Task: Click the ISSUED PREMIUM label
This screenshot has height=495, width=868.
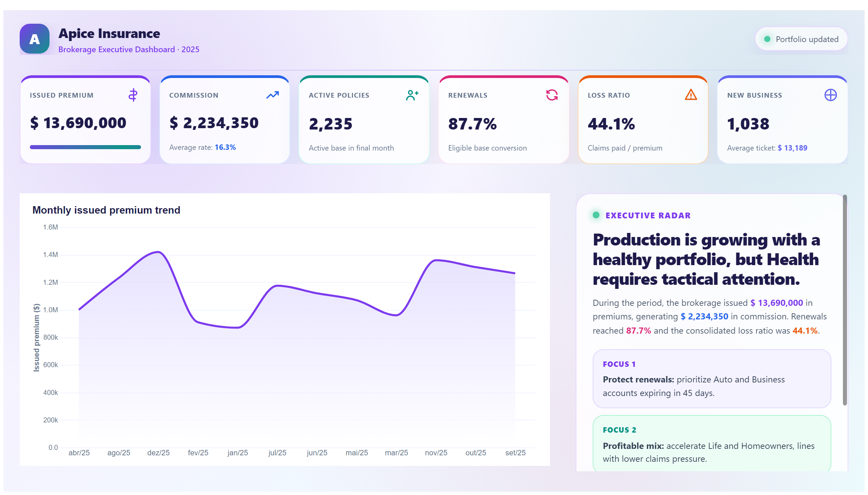Action: pyautogui.click(x=61, y=95)
